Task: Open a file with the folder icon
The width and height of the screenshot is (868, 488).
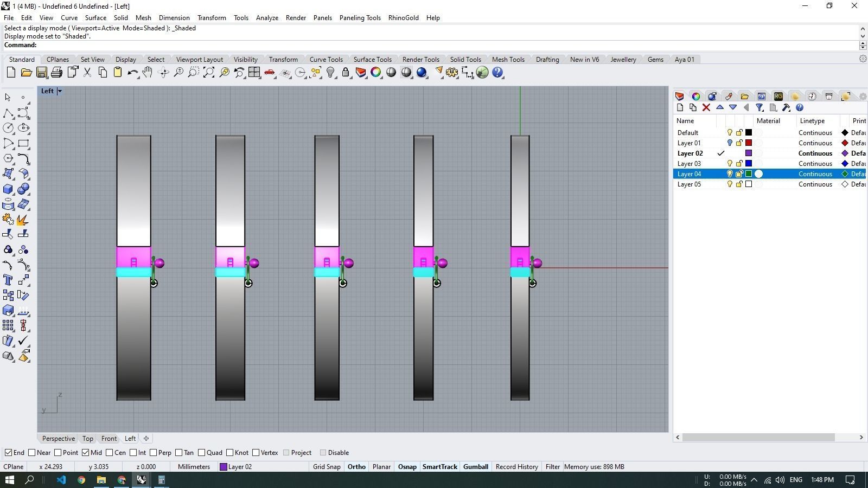Action: 26,73
